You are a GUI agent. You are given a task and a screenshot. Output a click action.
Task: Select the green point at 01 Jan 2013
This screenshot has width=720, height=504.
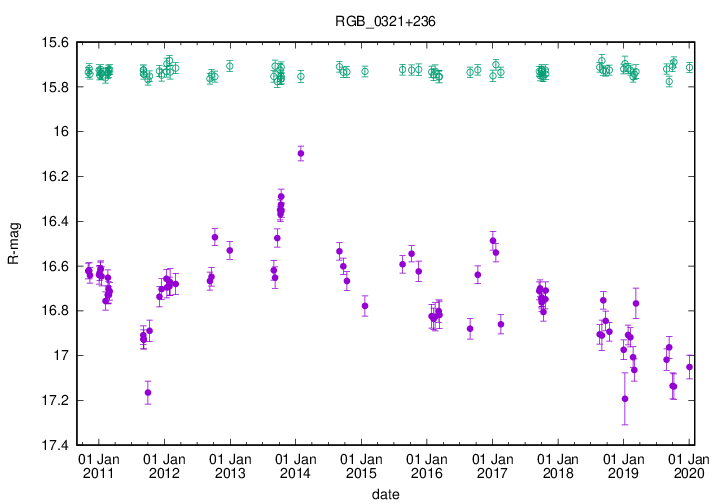[x=230, y=66]
